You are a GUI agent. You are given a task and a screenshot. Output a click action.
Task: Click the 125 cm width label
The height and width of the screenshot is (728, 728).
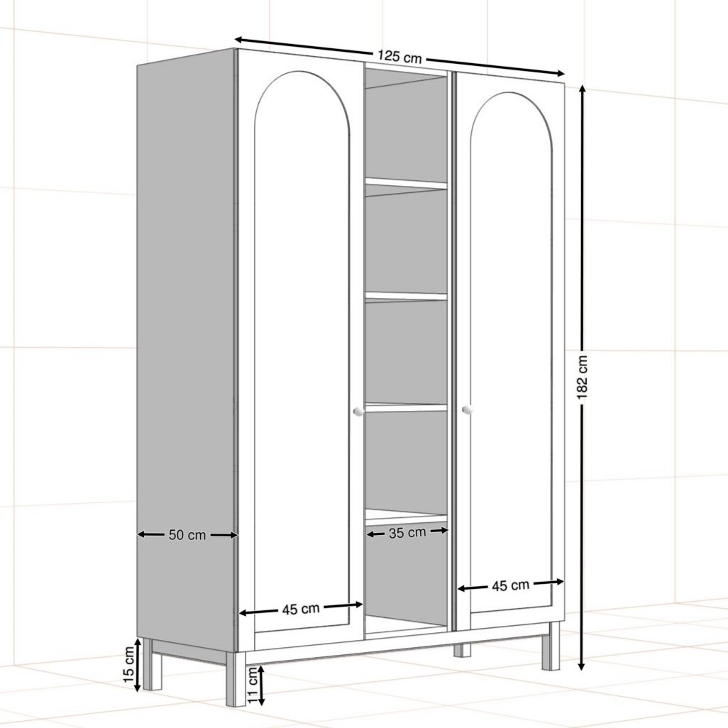click(x=399, y=57)
